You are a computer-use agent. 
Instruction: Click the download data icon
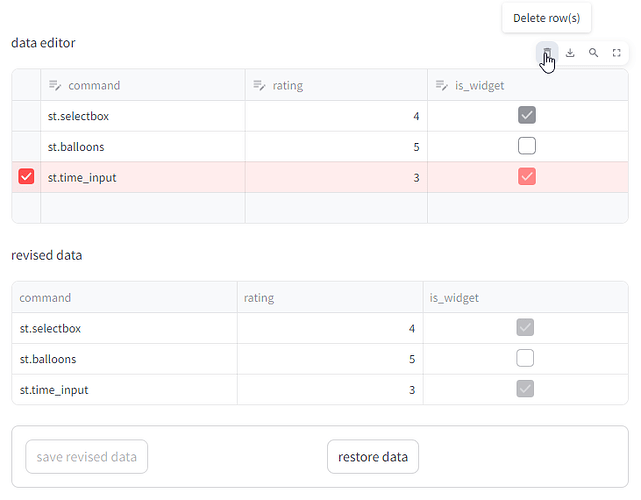click(570, 53)
